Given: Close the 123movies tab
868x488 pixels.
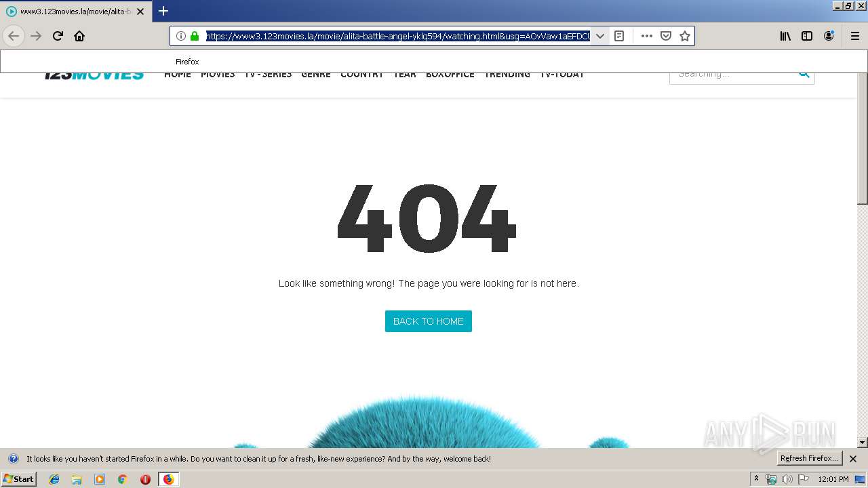Looking at the screenshot, I should click(140, 12).
